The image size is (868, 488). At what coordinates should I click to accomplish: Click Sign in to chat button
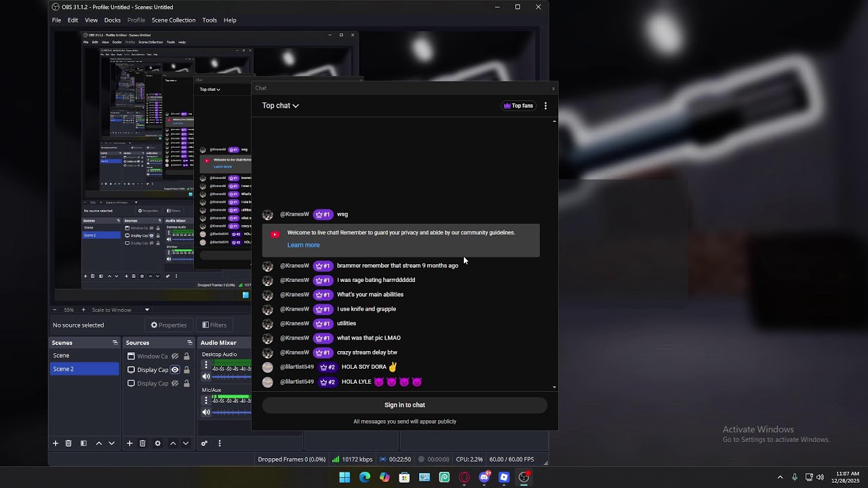pyautogui.click(x=405, y=405)
